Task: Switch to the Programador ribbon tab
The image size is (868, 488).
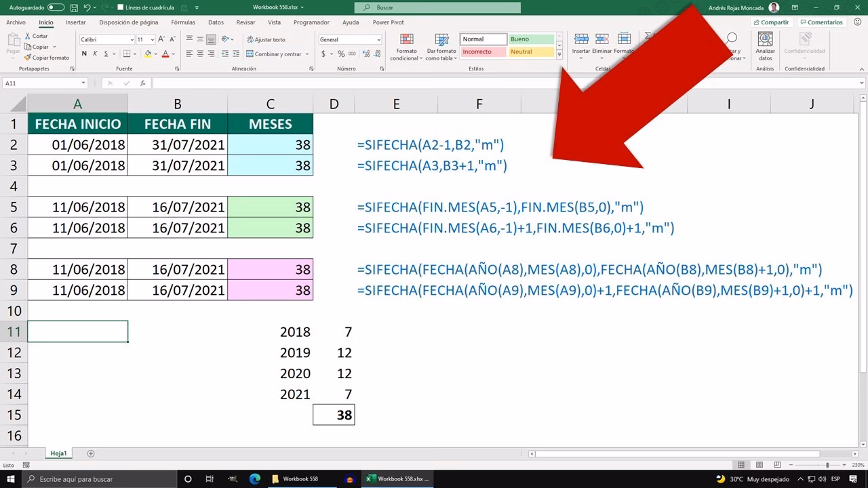Action: tap(311, 22)
